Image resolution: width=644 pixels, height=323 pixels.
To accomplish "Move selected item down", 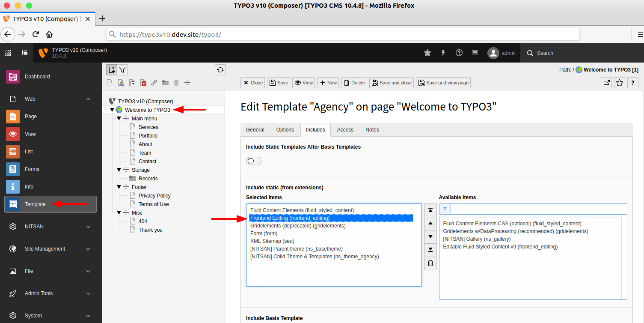I will 430,236.
